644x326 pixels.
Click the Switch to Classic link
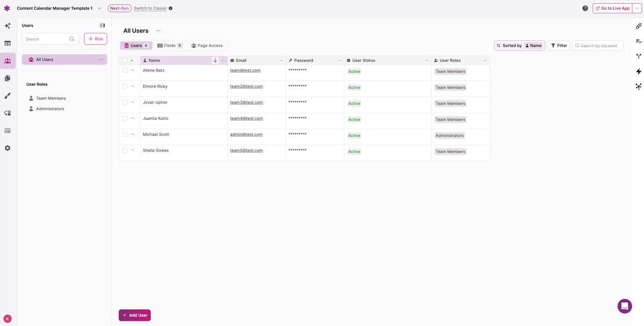(x=150, y=9)
